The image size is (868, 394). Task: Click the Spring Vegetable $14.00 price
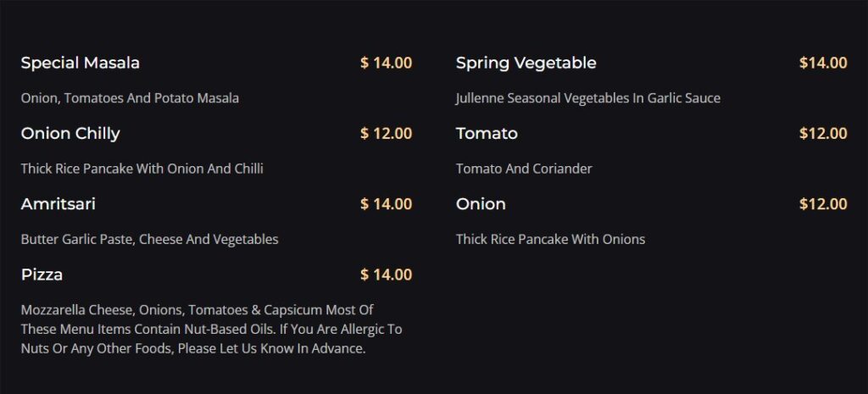point(823,63)
